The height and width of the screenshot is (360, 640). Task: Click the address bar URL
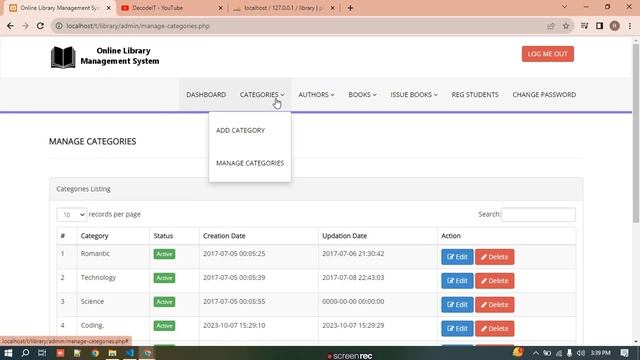(138, 26)
